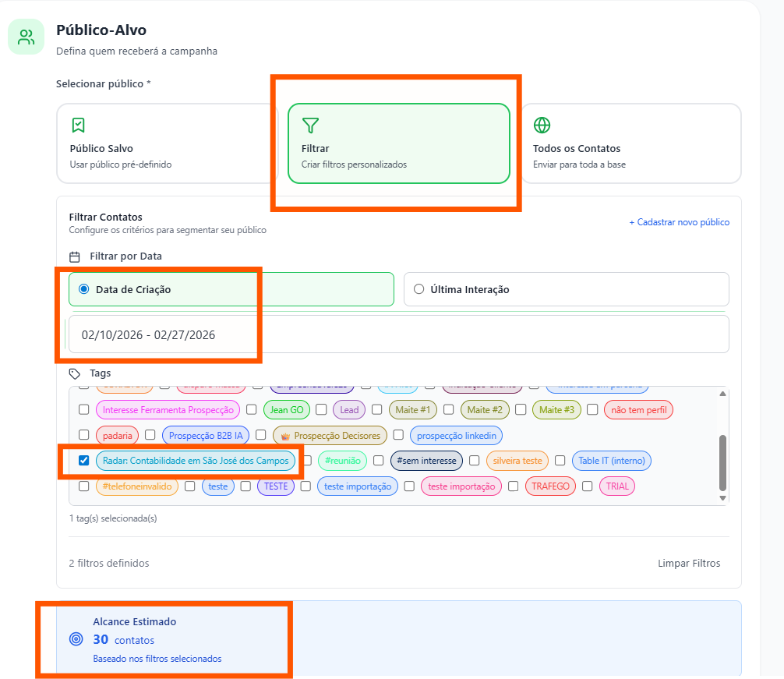Viewport: 784px width, 679px height.
Task: Click the Público-Alvo users icon
Action: [26, 37]
